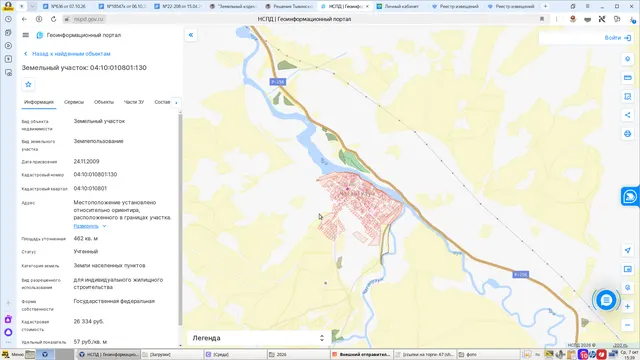The image size is (640, 360).
Task: Switch to the Сервисы tab
Action: click(x=74, y=102)
